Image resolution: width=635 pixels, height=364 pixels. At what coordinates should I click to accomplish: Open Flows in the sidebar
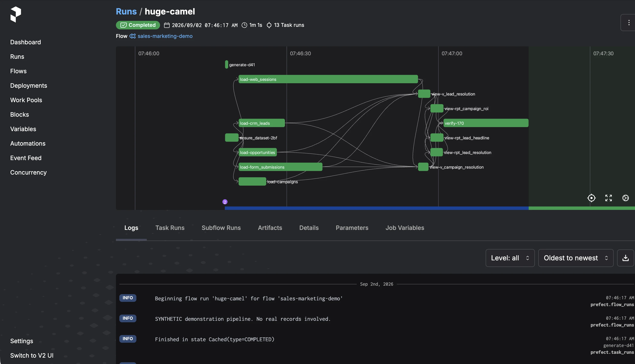click(18, 71)
